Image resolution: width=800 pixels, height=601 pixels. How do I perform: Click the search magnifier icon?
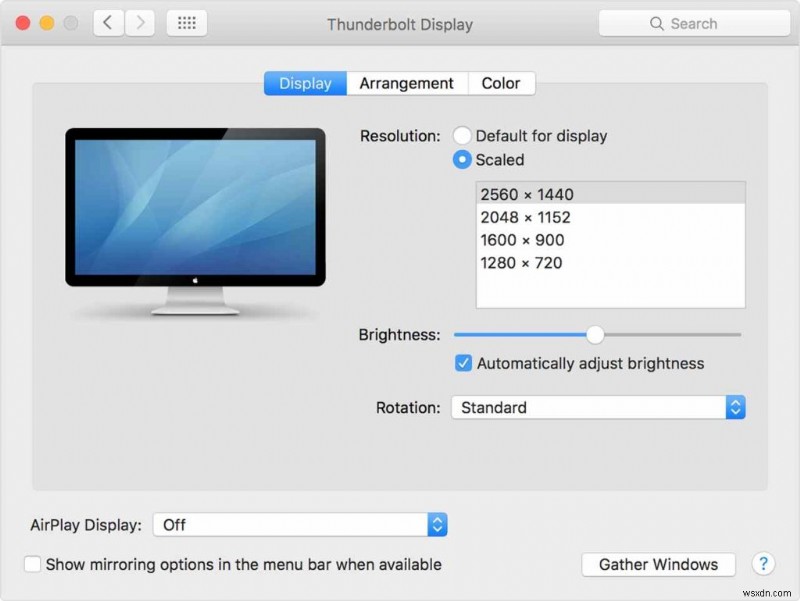click(x=657, y=23)
